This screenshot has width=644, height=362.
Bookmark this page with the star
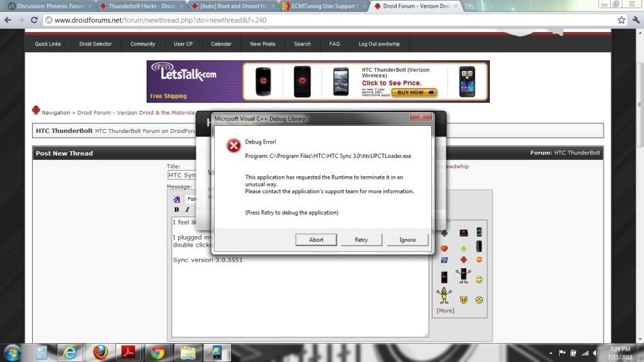621,20
